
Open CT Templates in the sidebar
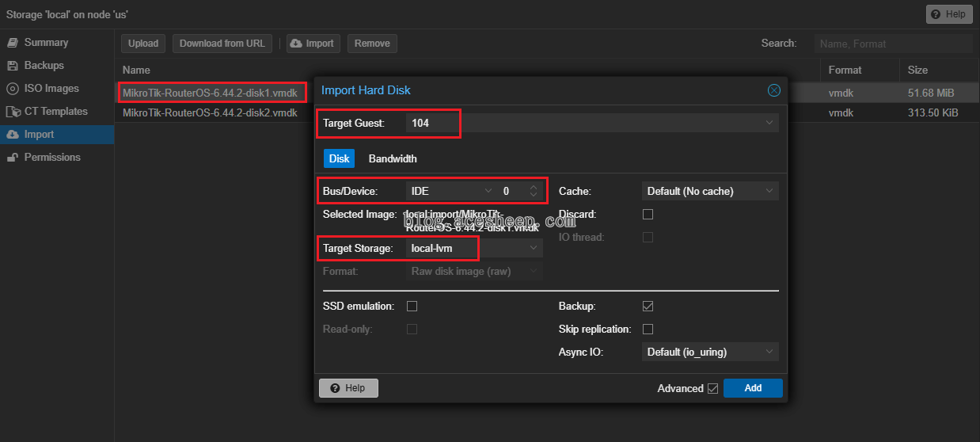57,112
